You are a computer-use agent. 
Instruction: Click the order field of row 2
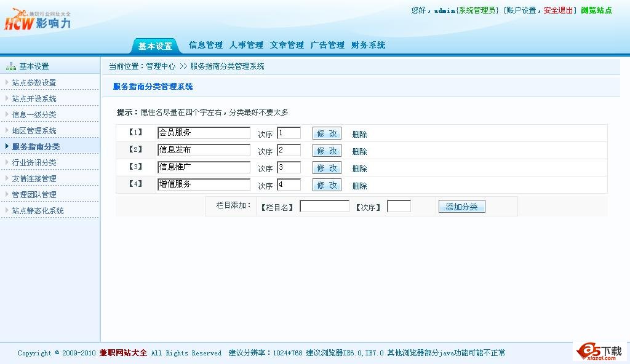[x=289, y=150]
